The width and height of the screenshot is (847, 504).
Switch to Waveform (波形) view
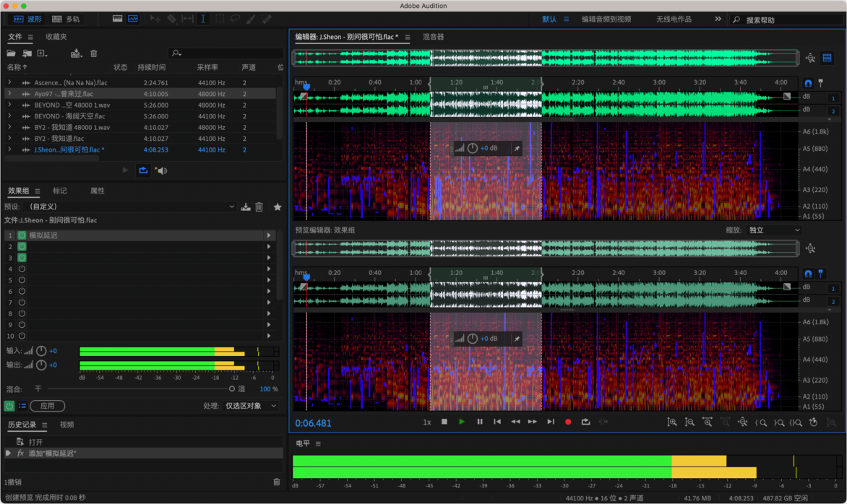click(x=27, y=19)
